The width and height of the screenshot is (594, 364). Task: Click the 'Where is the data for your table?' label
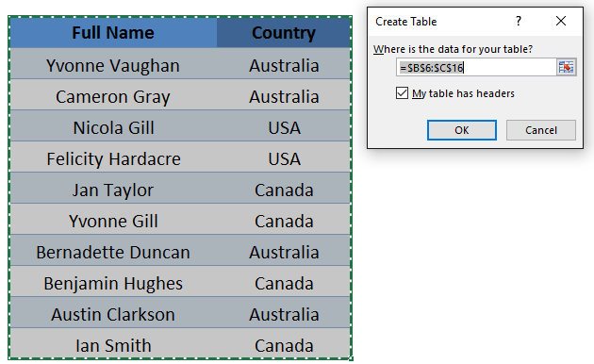[x=453, y=49]
